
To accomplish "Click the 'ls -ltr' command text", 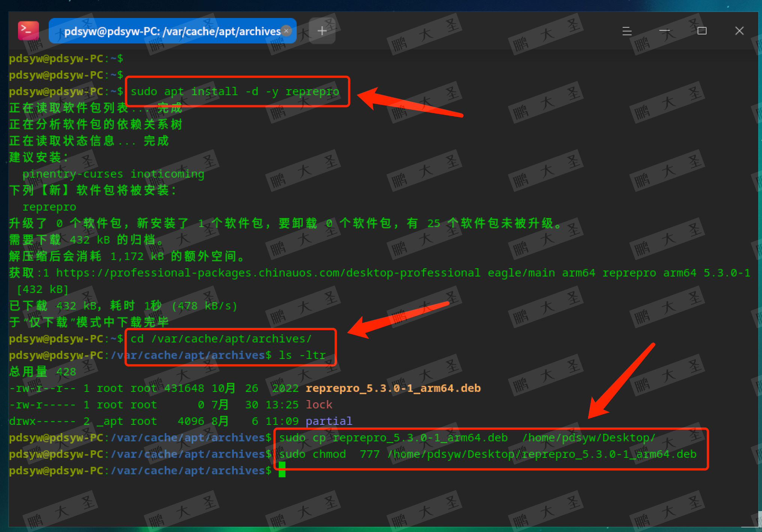I will click(302, 355).
